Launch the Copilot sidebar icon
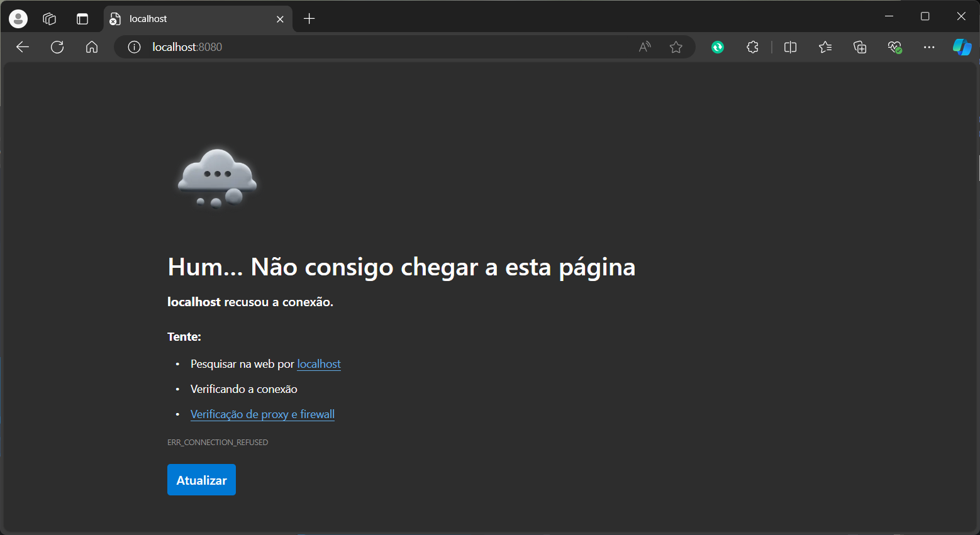This screenshot has width=980, height=535. click(x=962, y=47)
